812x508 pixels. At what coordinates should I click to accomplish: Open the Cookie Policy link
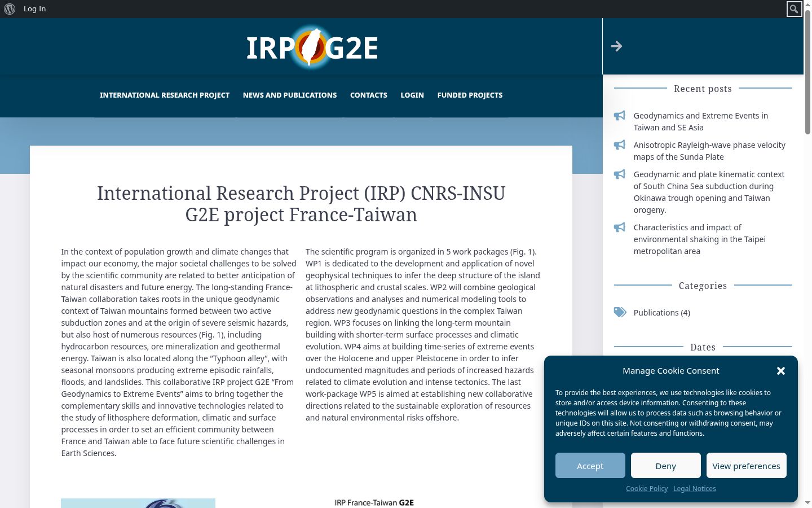click(647, 489)
